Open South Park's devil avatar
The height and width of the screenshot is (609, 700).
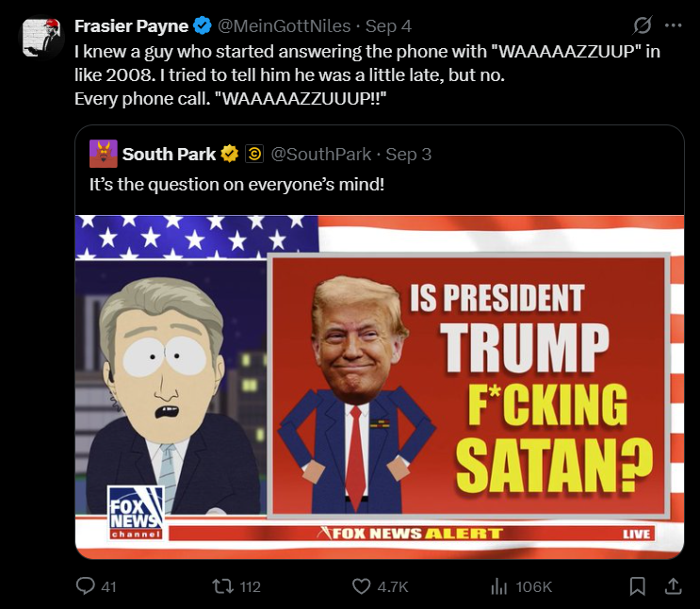coord(103,154)
